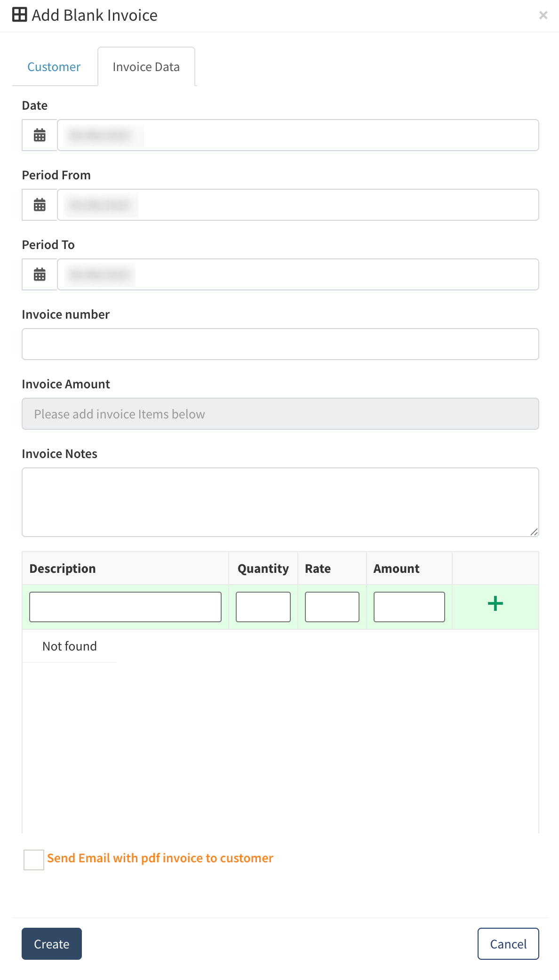This screenshot has width=559, height=980.
Task: Click the Rate input in items row
Action: [x=332, y=607]
